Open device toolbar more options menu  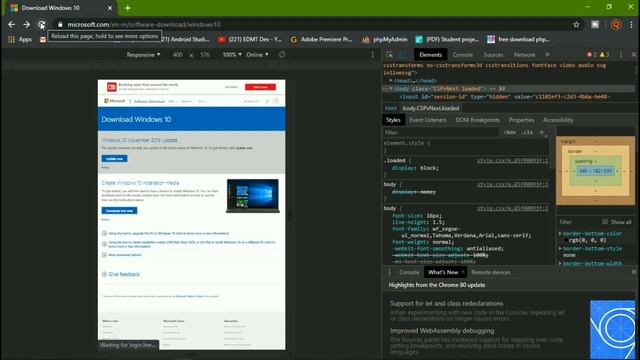pos(372,55)
